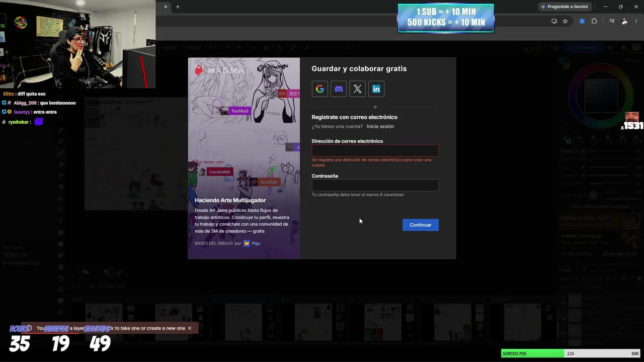
Task: Open a new browser tab
Action: [178, 7]
